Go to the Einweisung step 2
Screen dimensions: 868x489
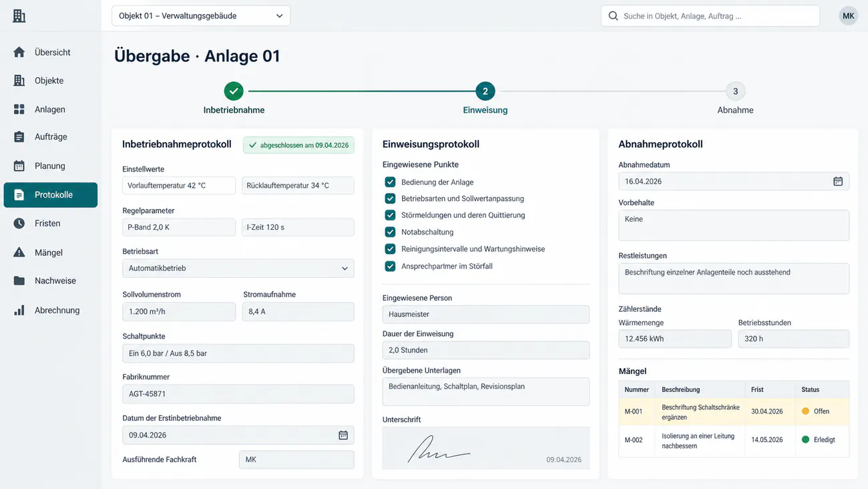tap(485, 91)
